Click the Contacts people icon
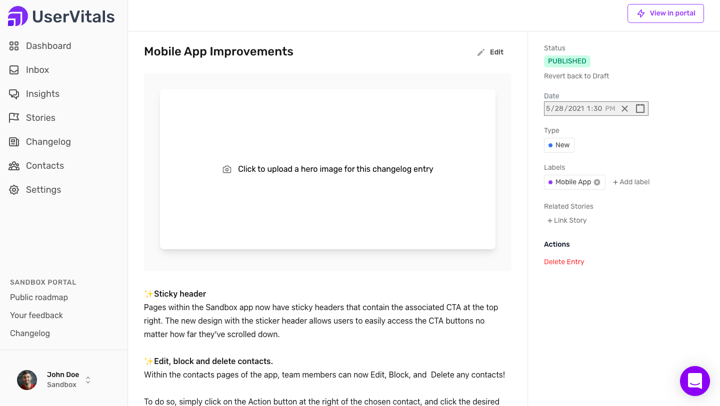Image resolution: width=720 pixels, height=406 pixels. [14, 166]
